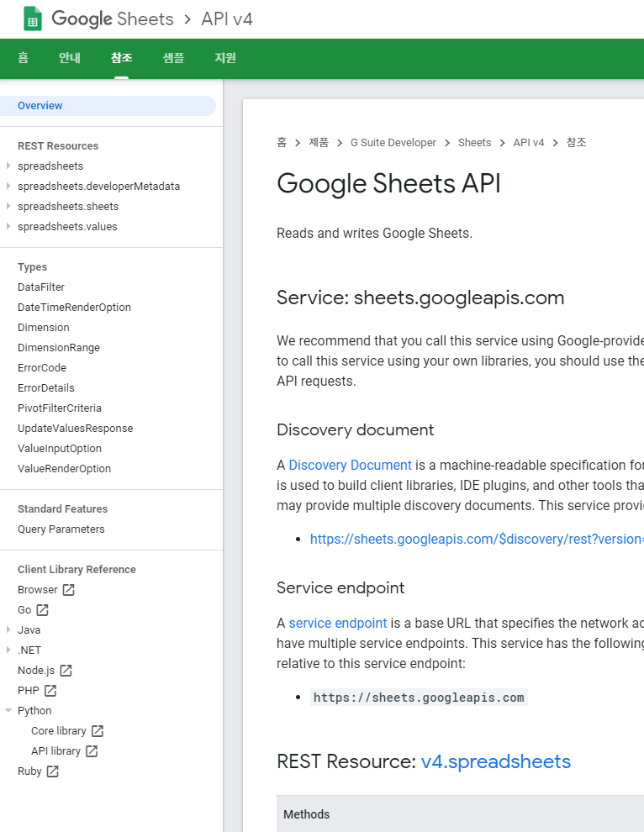This screenshot has width=644, height=832.
Task: Go to 참조 in the breadcrumb
Action: pos(576,142)
